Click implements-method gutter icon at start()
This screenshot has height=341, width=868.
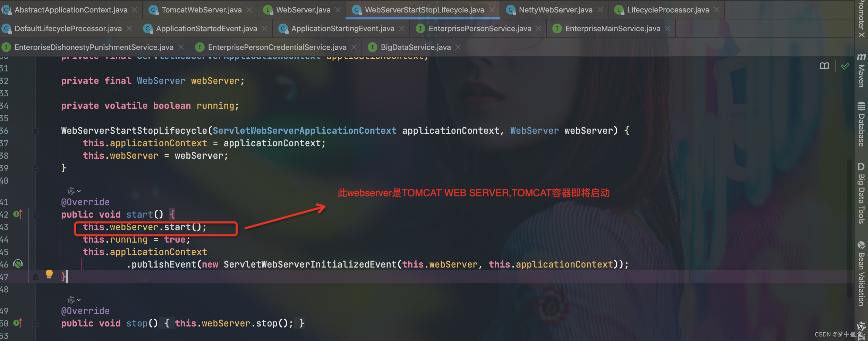[x=18, y=214]
